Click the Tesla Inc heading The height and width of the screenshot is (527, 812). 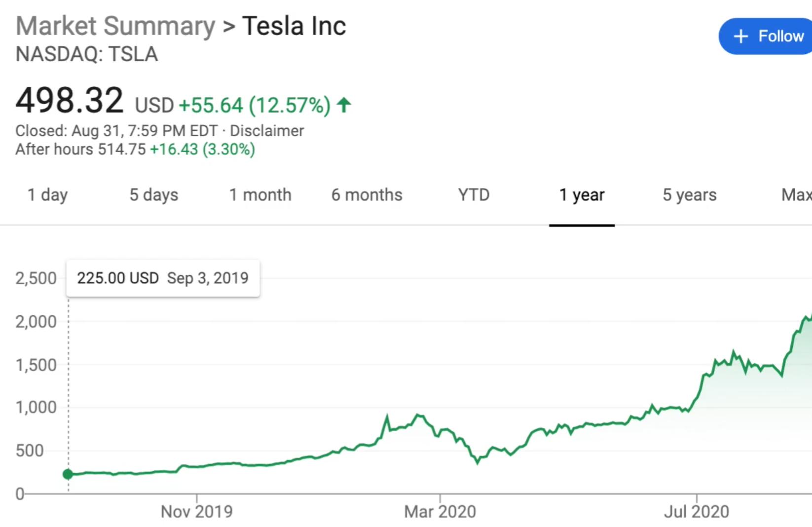point(294,26)
